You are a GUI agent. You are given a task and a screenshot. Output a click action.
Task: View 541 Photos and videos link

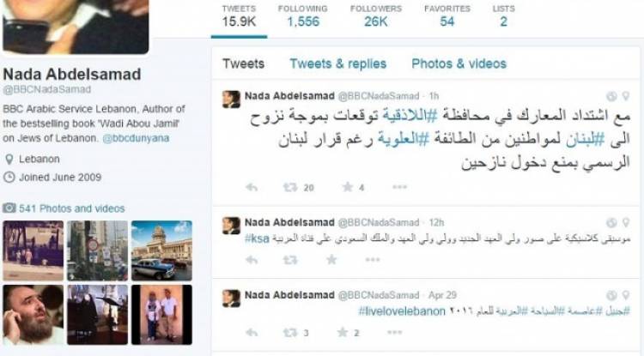[71, 208]
